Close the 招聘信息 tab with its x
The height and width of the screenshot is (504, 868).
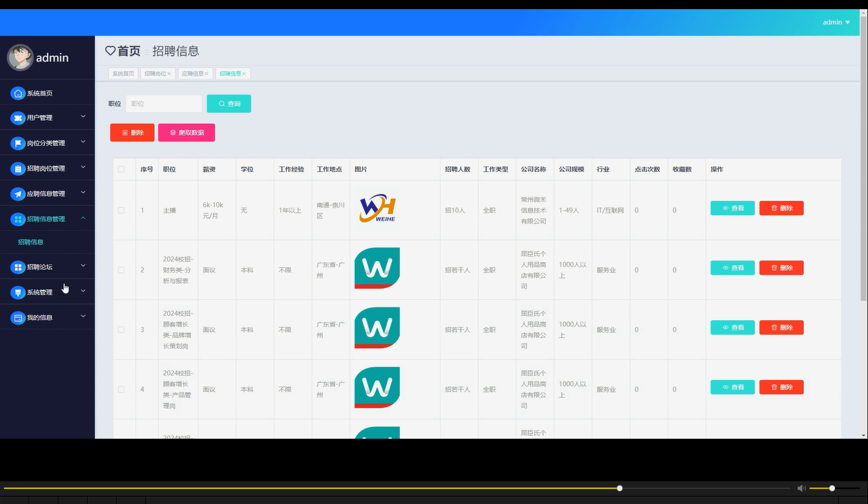244,74
